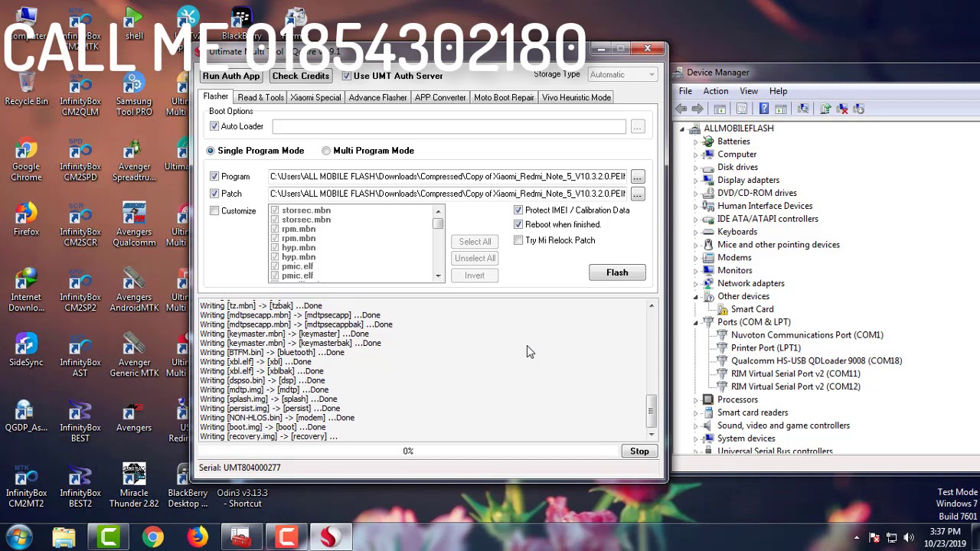This screenshot has height=551, width=980.
Task: Select Multi Program Mode
Action: 326,151
